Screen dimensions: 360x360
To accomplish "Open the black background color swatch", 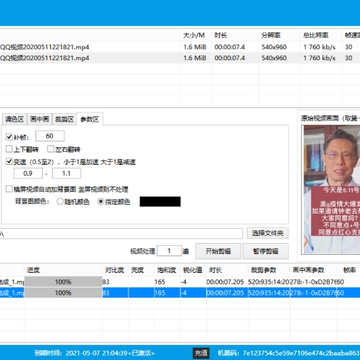I will click(x=160, y=202).
